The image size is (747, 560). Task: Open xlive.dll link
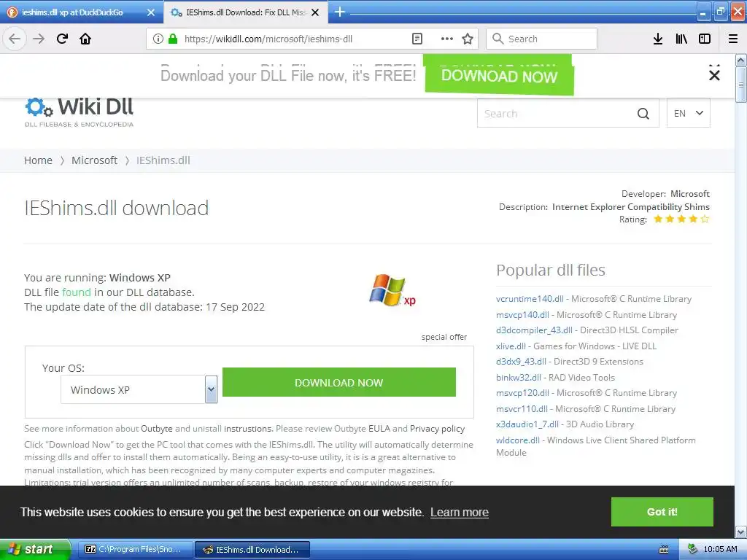tap(511, 346)
